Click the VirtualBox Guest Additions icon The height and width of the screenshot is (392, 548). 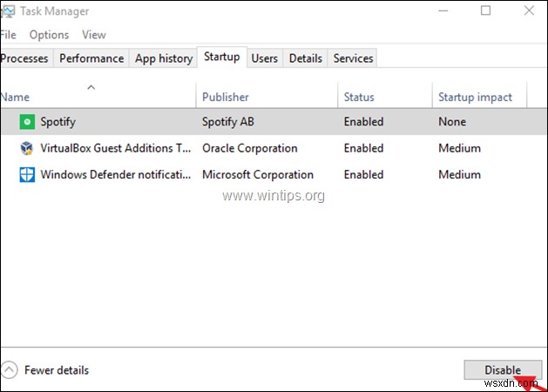coord(27,148)
